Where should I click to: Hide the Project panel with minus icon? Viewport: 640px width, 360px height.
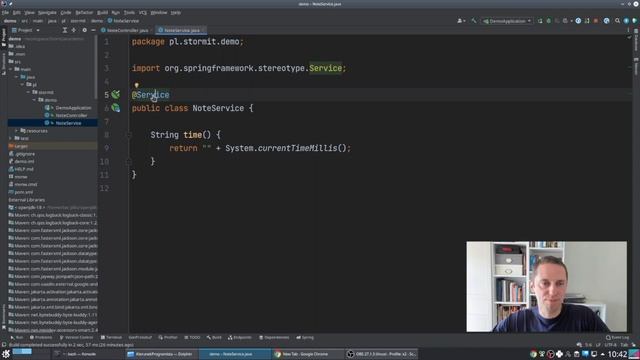pos(93,30)
